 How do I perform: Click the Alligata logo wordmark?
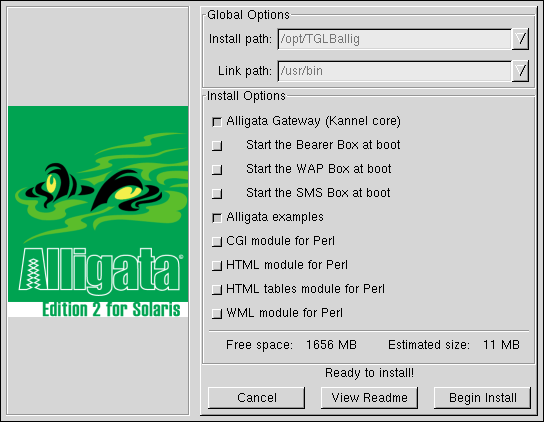tap(100, 270)
